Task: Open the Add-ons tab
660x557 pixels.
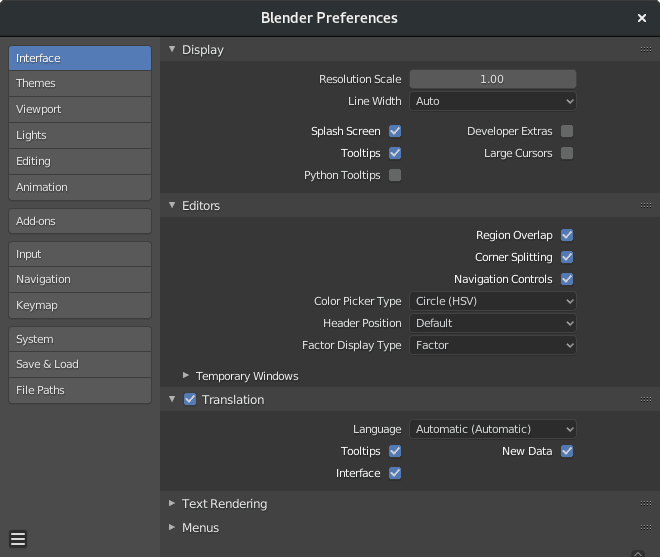Action: coord(80,221)
